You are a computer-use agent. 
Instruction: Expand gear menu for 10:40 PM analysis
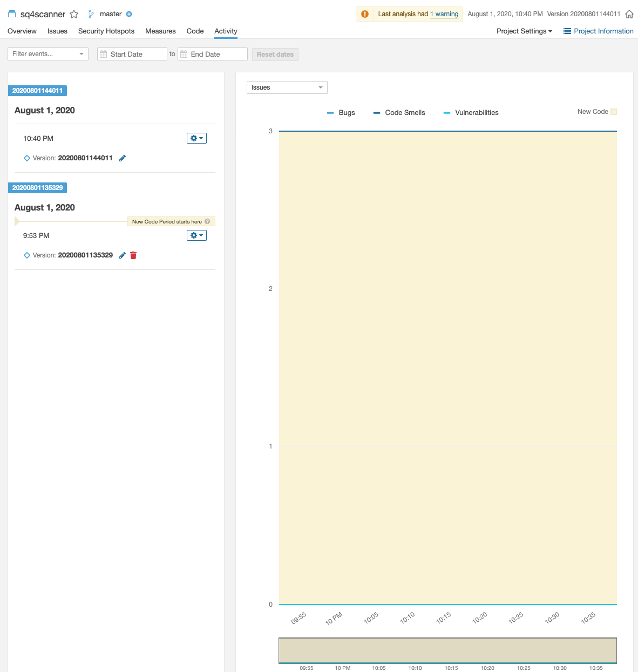196,138
